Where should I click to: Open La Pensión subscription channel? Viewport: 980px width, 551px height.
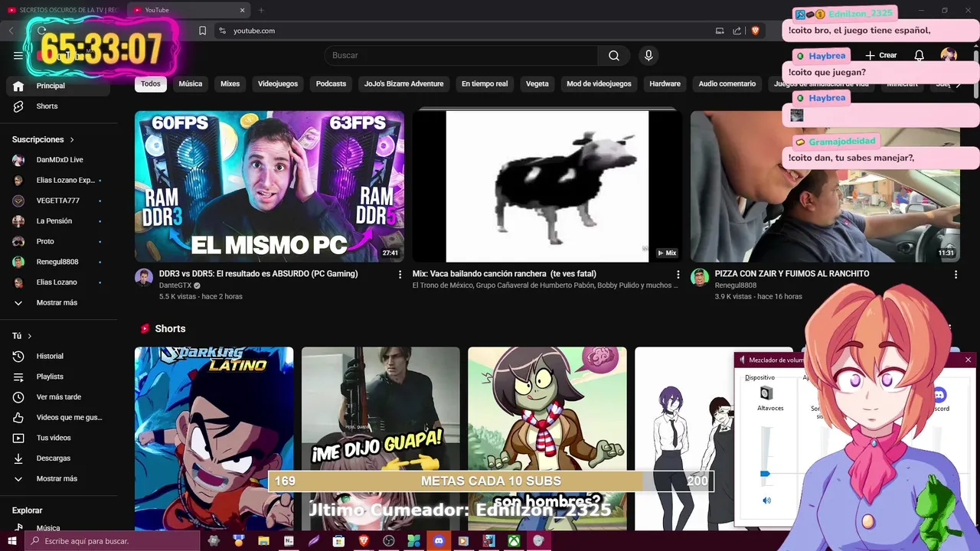click(58, 221)
